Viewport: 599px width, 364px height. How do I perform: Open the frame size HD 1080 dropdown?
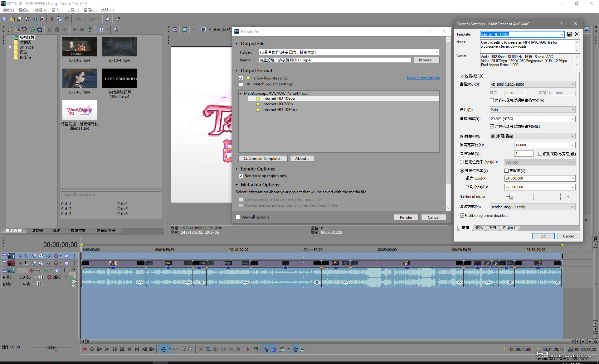pos(532,84)
